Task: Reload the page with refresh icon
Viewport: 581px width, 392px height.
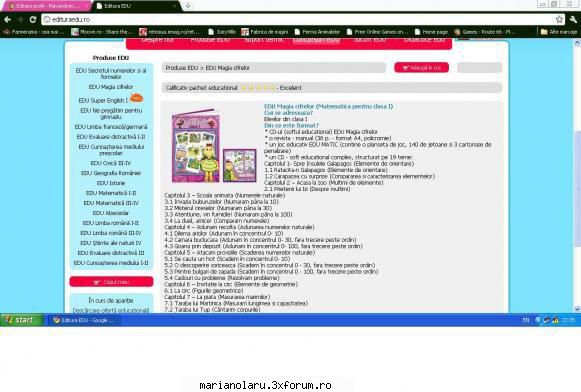Action: tap(33, 20)
